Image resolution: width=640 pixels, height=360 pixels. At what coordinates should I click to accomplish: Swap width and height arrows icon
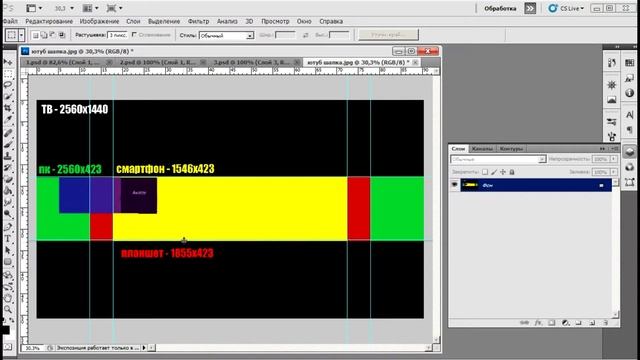point(305,36)
